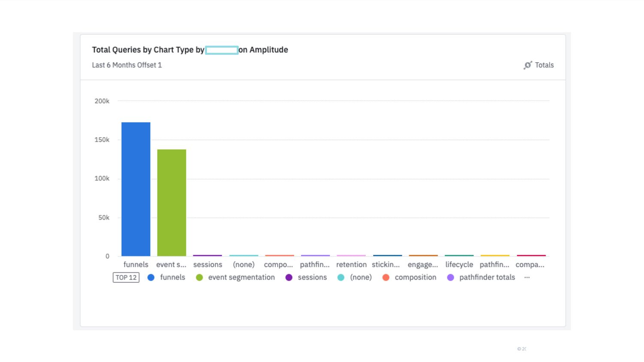Click the lifecycle x-axis label
The height and width of the screenshot is (362, 644).
(459, 265)
